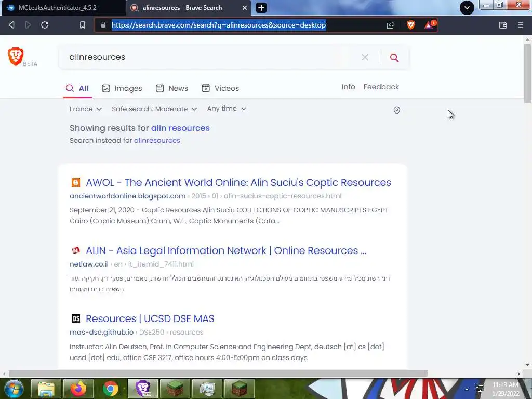This screenshot has height=399, width=532.
Task: Open the share icon in address bar
Action: 391,25
